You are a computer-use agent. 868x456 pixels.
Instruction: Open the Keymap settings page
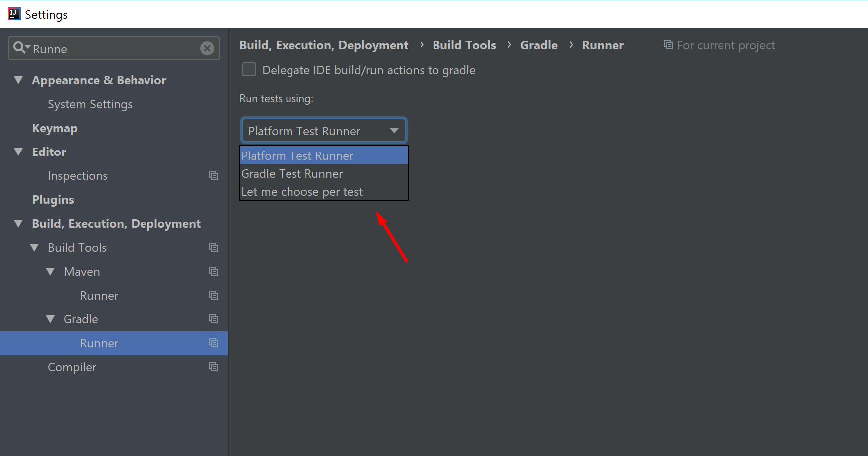coord(55,128)
